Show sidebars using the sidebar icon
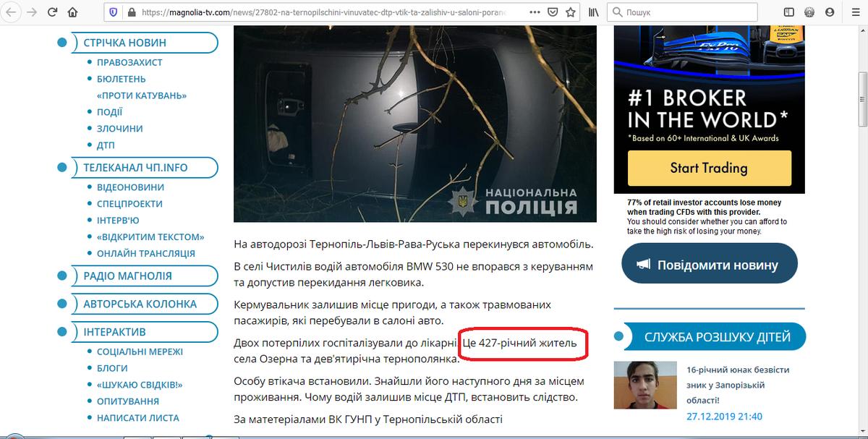Image resolution: width=868 pixels, height=439 pixels. (789, 12)
